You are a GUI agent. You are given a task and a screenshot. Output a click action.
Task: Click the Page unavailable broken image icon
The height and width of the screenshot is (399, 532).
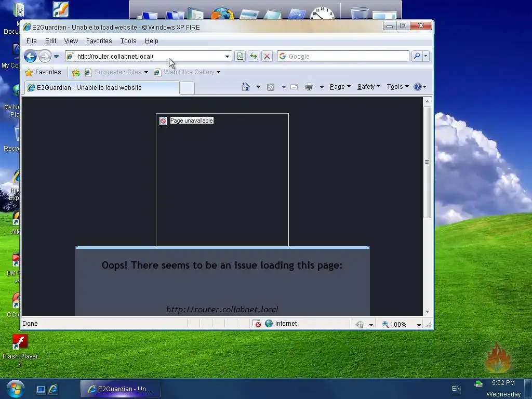pos(163,121)
